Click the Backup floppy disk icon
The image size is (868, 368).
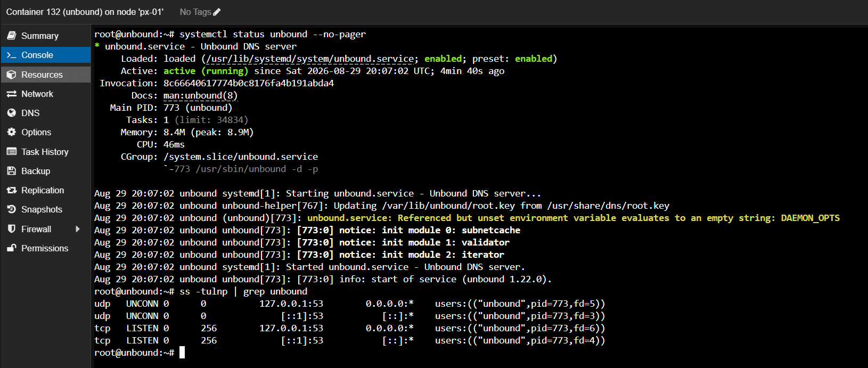click(x=11, y=171)
